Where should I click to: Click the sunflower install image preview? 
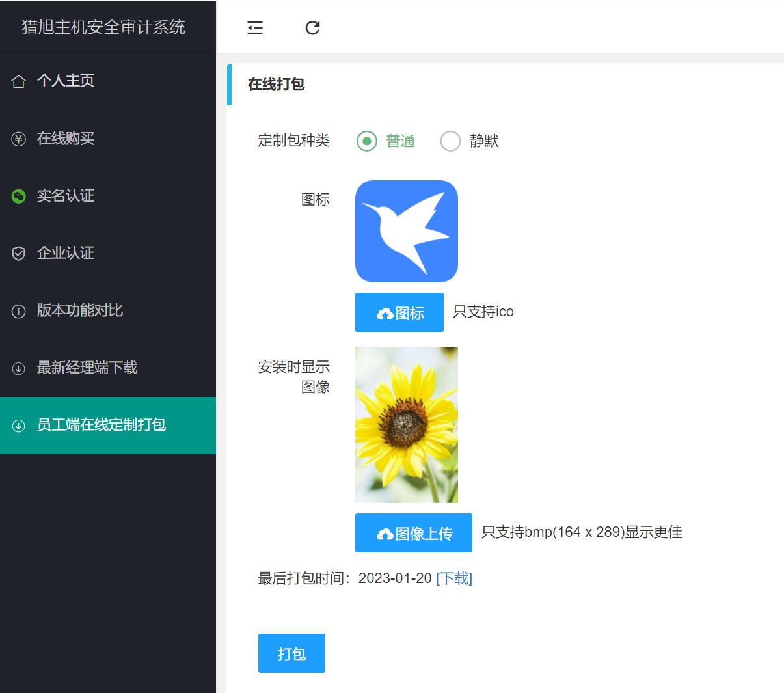tap(407, 424)
